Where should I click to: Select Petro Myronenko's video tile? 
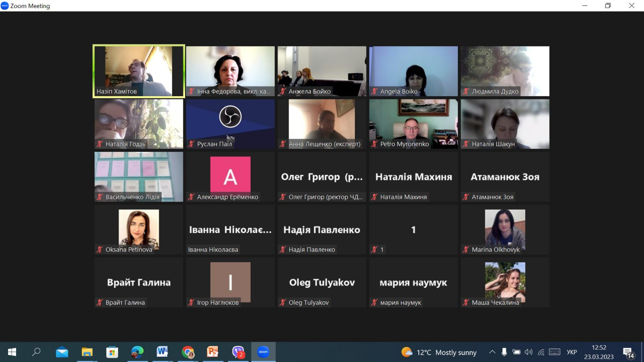[x=413, y=124]
